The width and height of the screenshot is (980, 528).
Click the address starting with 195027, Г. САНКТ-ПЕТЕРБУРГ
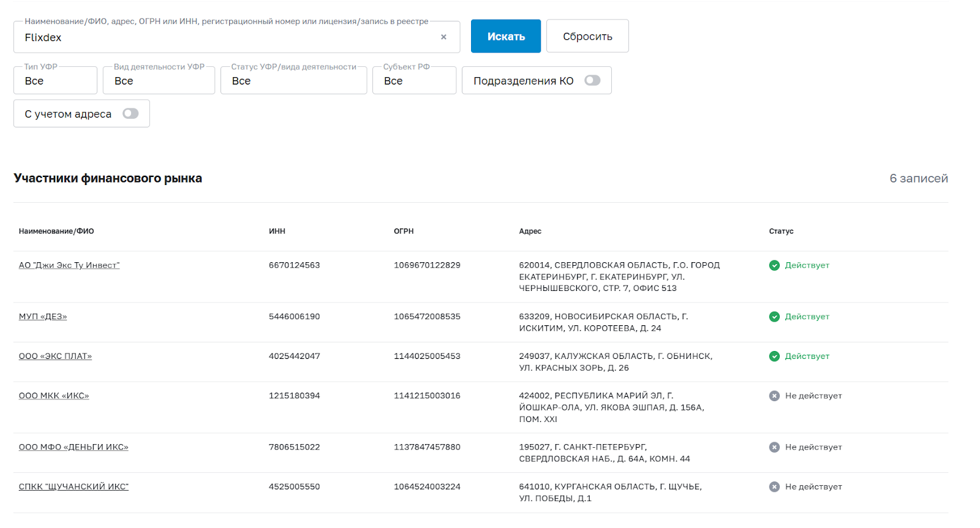(x=605, y=453)
